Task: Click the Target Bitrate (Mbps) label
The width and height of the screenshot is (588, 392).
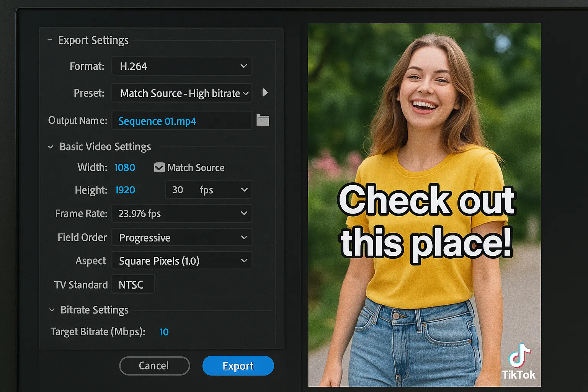Action: pos(98,332)
